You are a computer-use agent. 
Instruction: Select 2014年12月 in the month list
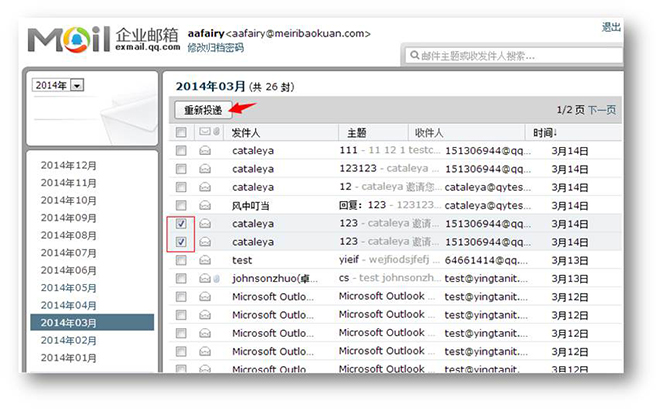click(x=68, y=165)
